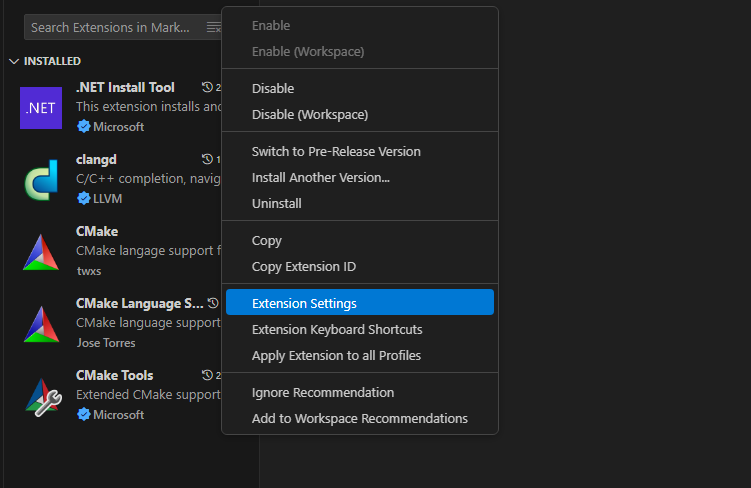Choose Enable in the context menu
This screenshot has width=751, height=488.
(x=360, y=25)
